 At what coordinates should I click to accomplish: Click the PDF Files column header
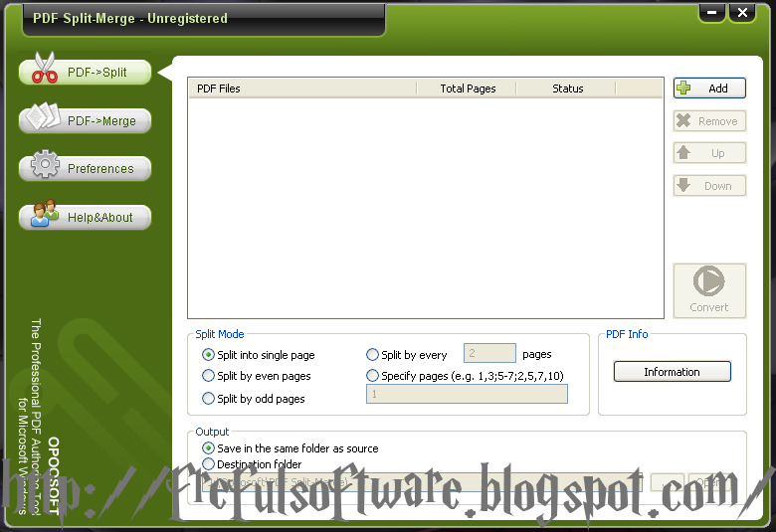pyautogui.click(x=302, y=89)
